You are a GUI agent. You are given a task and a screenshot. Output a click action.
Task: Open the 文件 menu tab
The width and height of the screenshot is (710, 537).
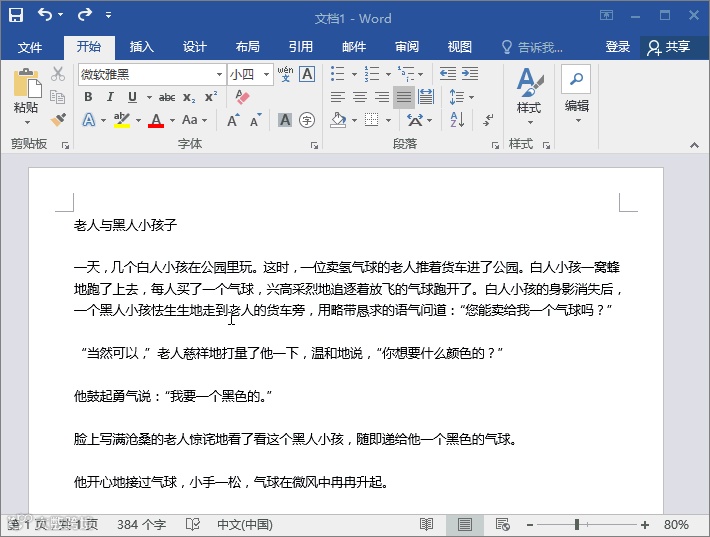(30, 47)
